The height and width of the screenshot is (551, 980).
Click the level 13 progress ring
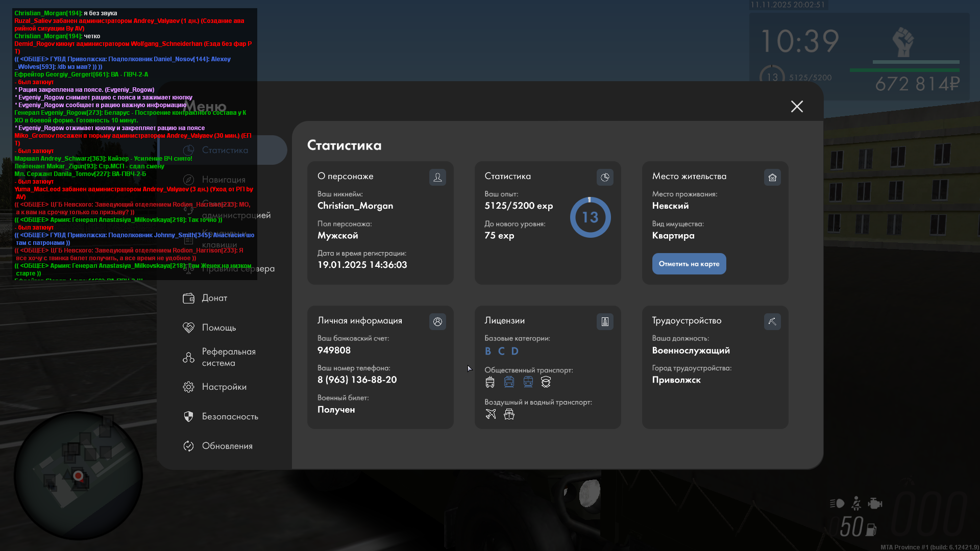(x=590, y=217)
